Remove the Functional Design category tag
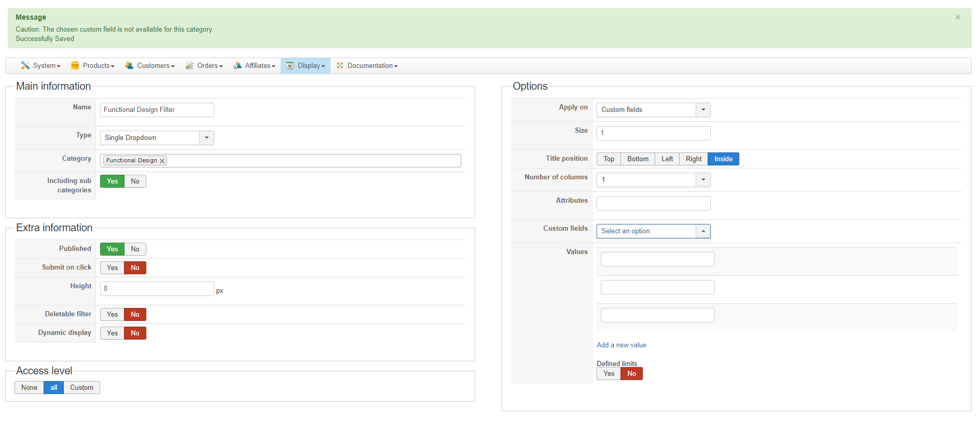The height and width of the screenshot is (422, 980). pyautogui.click(x=162, y=161)
